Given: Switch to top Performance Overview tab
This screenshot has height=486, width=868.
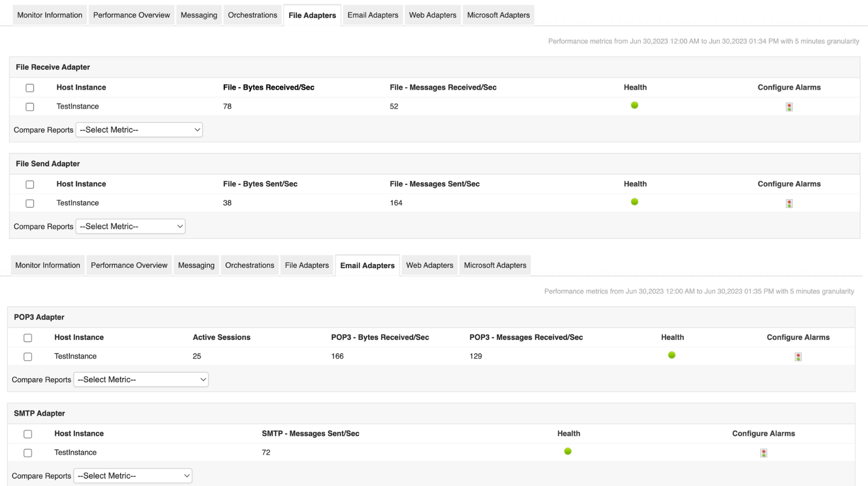Looking at the screenshot, I should point(131,15).
